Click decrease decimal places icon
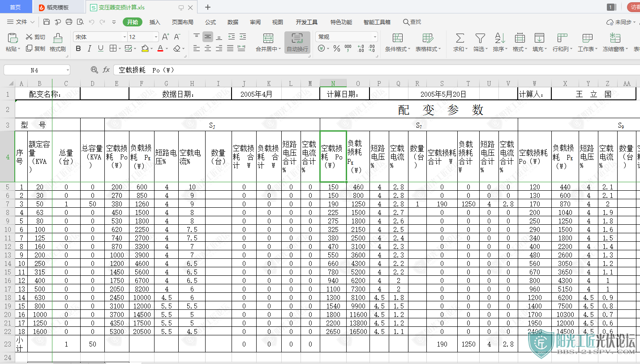Viewport: 640px width, 364px height. 372,48
